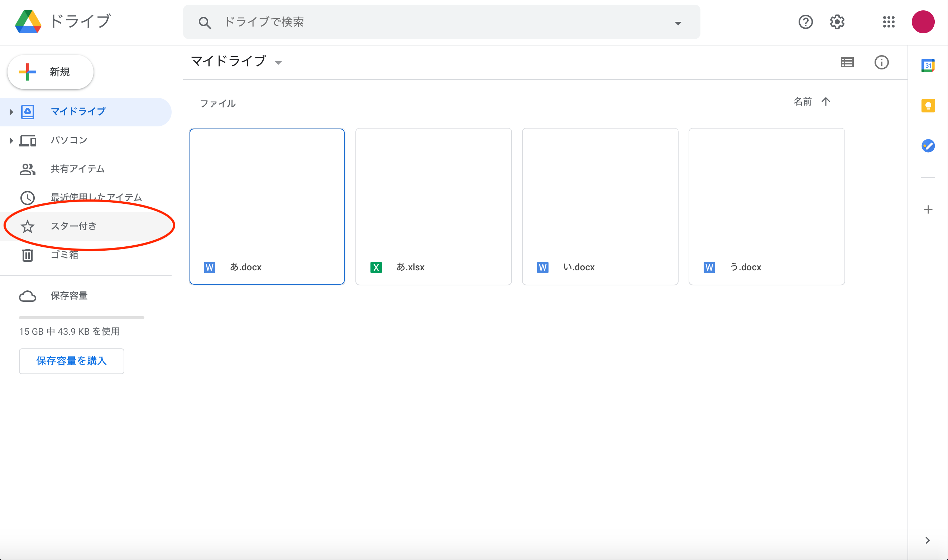Open 保存容量 storage in the sidebar

coord(86,296)
